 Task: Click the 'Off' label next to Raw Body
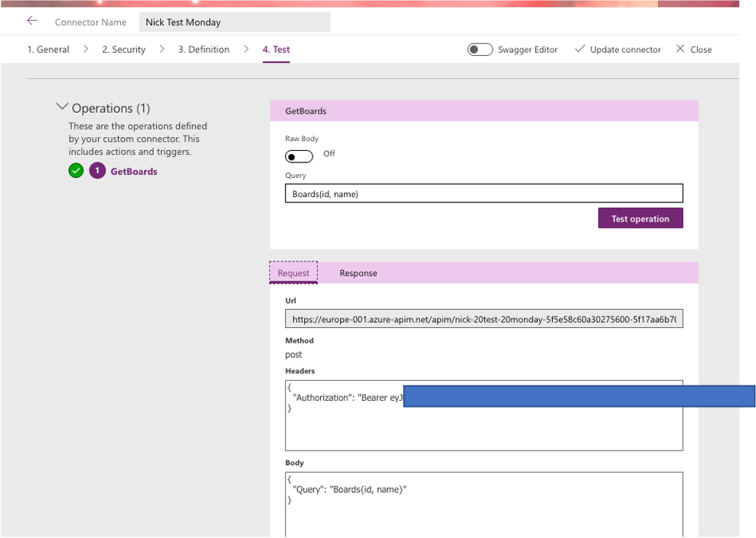tap(329, 153)
